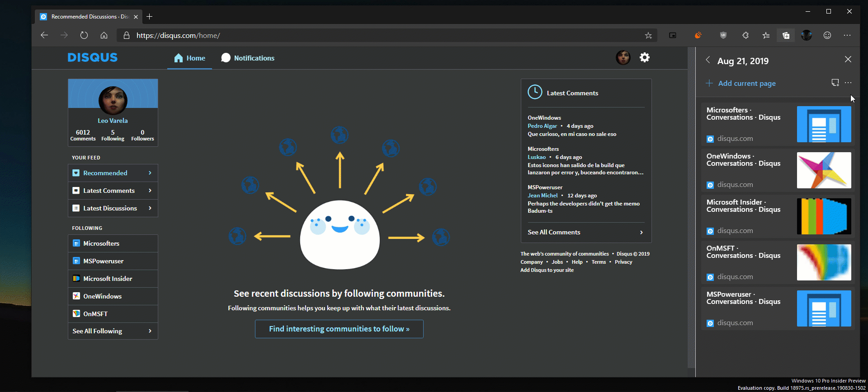Click the page vertical scrollbar
The image size is (868, 392).
(x=691, y=208)
